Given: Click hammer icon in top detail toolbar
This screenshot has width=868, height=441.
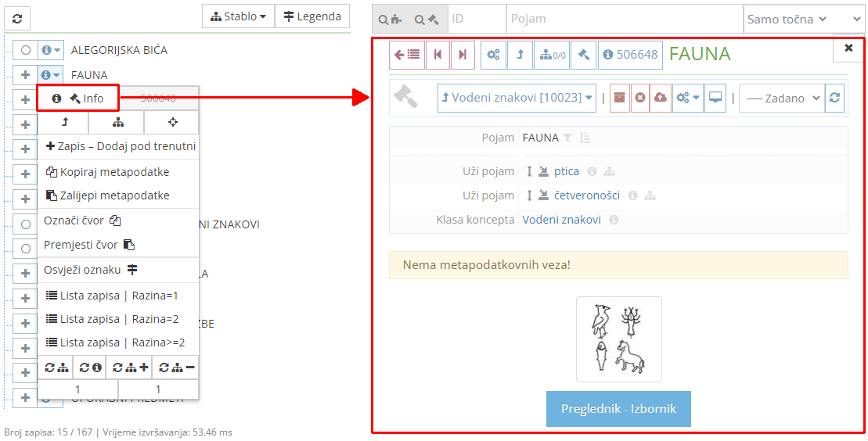Looking at the screenshot, I should (x=583, y=55).
